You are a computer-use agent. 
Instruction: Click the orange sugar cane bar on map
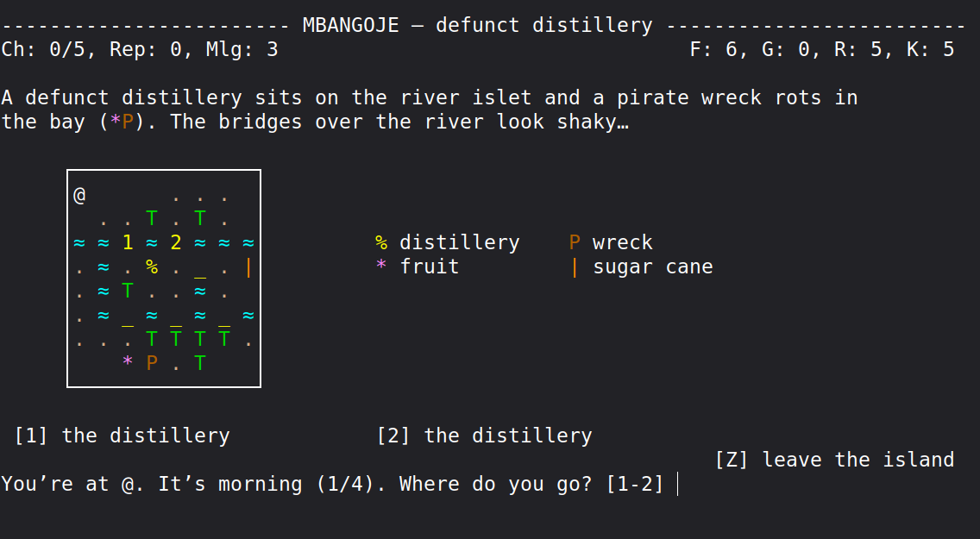click(248, 267)
